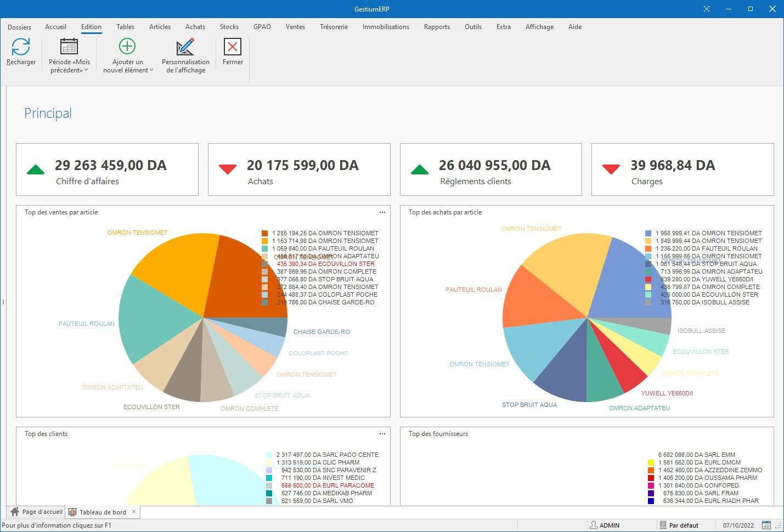Open the Stocks menu
Viewport: 784px width, 532px height.
click(x=229, y=27)
